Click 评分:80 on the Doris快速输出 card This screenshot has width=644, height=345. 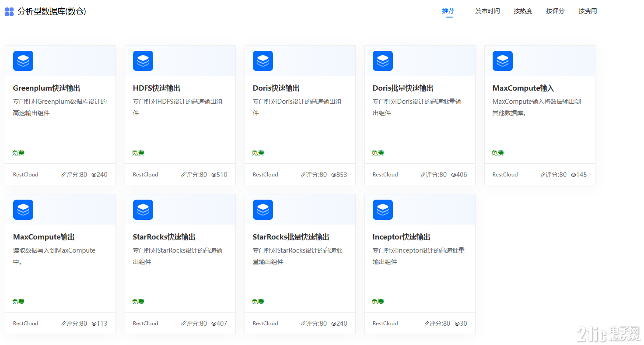pyautogui.click(x=316, y=175)
